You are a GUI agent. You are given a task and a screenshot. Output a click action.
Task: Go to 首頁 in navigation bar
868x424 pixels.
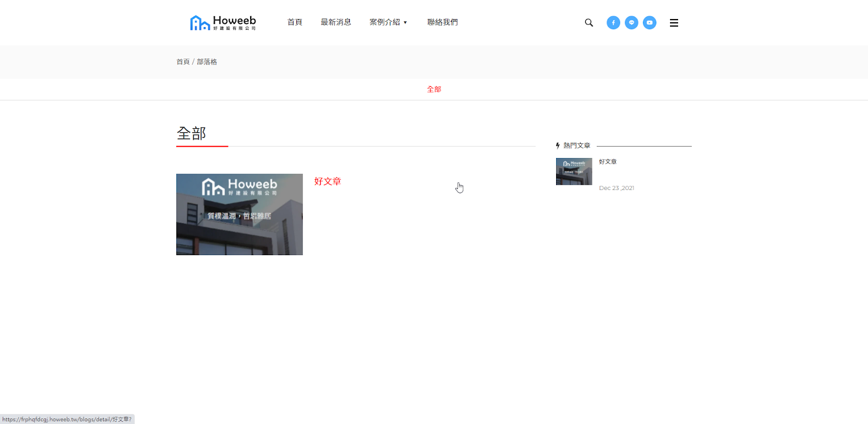click(x=295, y=22)
